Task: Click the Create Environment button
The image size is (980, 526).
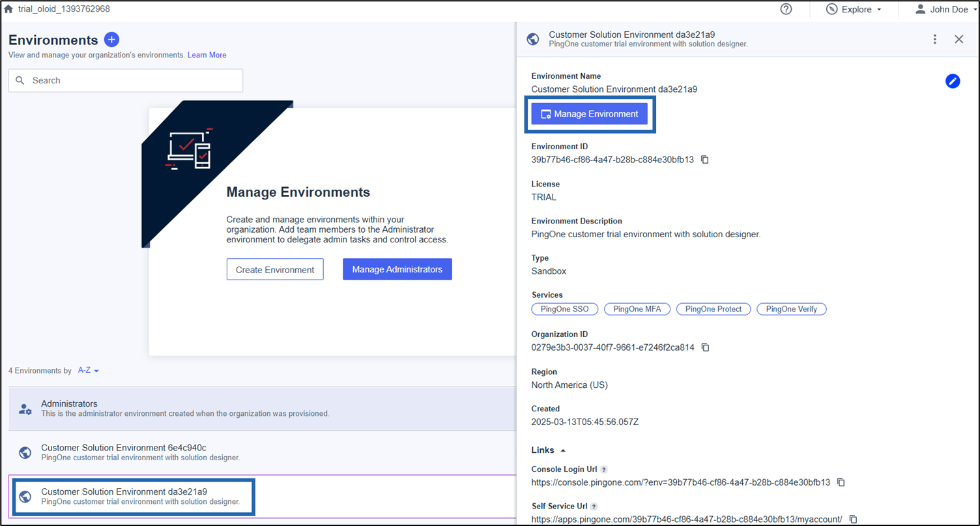Action: [275, 269]
